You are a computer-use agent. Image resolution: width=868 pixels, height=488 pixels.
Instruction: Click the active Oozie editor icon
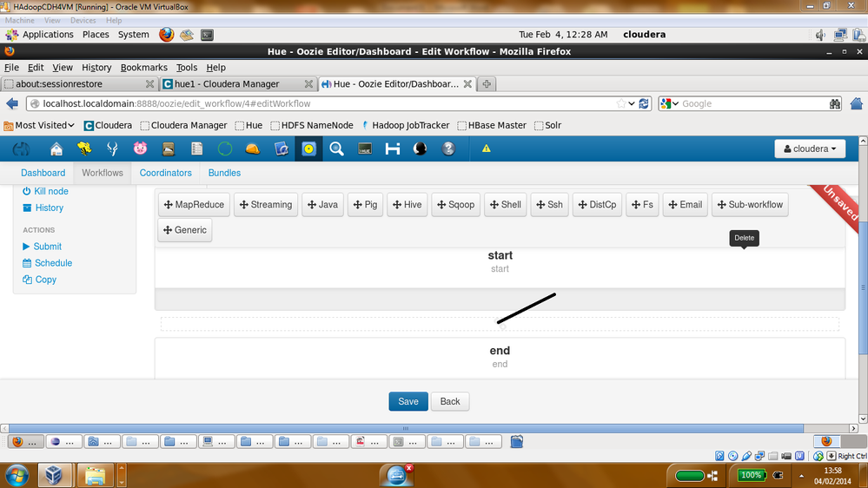(309, 148)
